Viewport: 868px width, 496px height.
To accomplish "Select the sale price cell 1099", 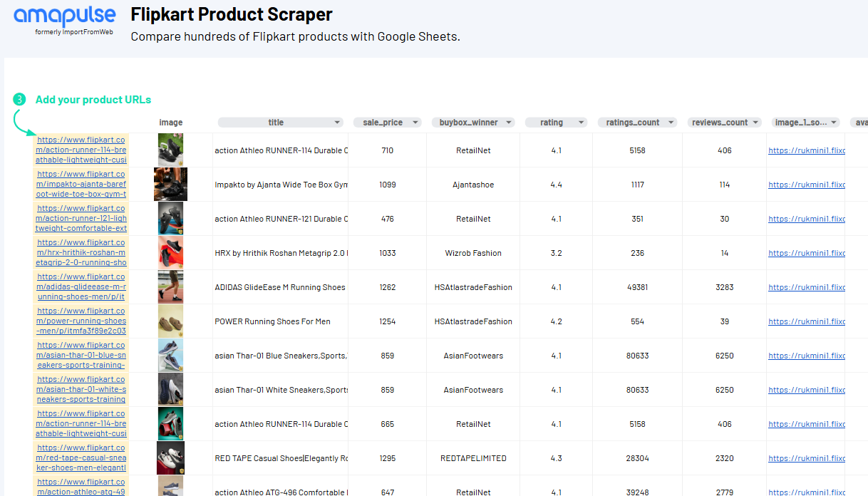I will point(388,185).
